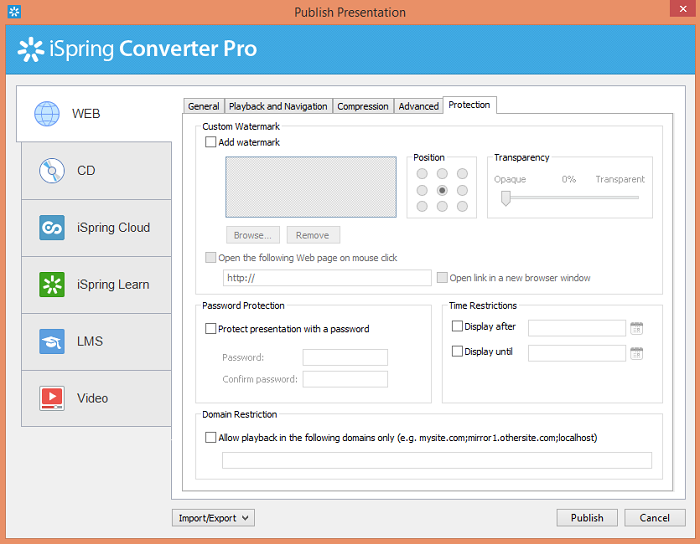
Task: Switch to the Compression tab
Action: [363, 106]
